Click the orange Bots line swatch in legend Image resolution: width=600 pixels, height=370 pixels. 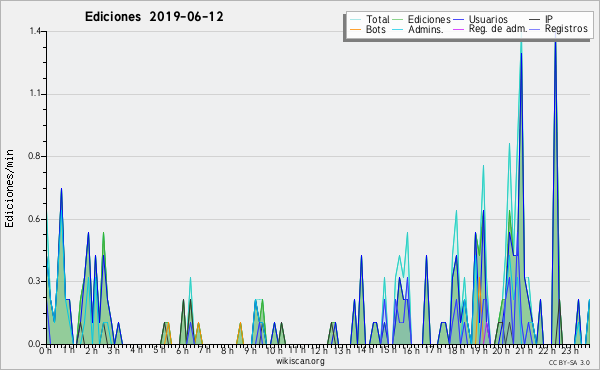(x=356, y=29)
